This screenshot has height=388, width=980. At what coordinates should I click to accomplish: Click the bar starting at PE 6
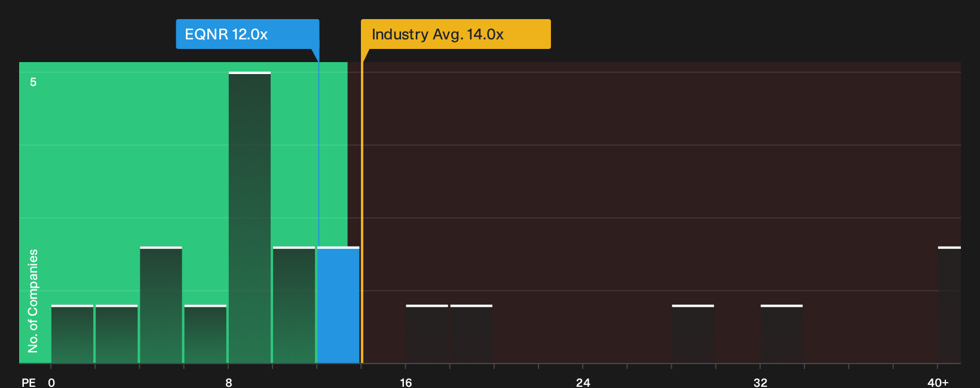coord(206,334)
